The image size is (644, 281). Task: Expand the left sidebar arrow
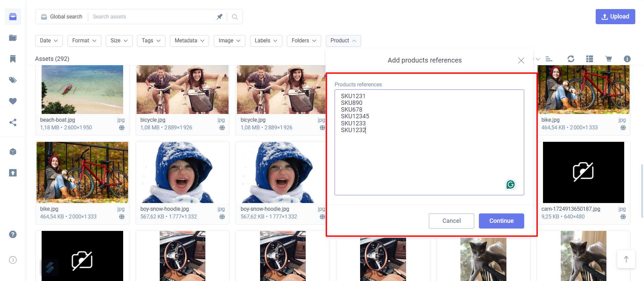[x=13, y=260]
